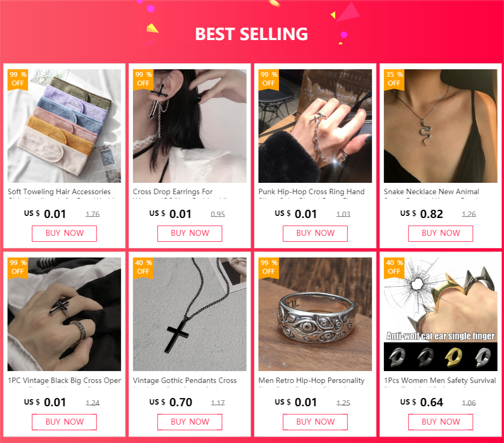The width and height of the screenshot is (504, 443).
Task: Open the towel headband product image
Action: pyautogui.click(x=64, y=126)
